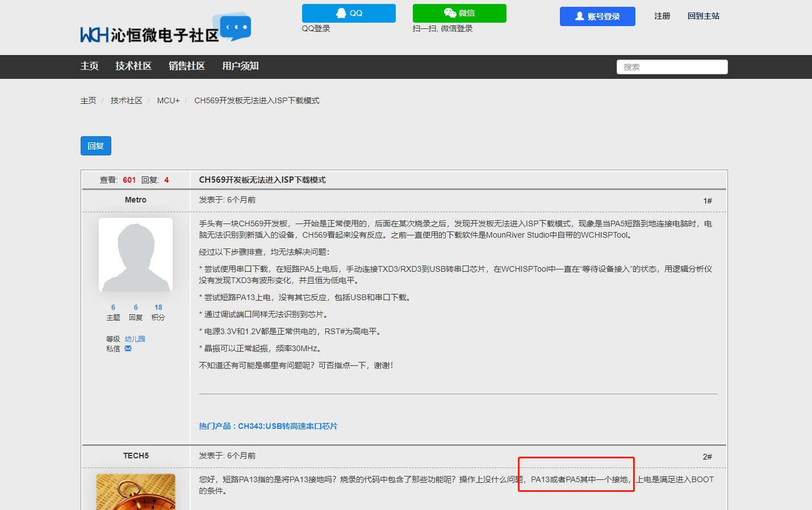Click the speech-bubble logo of 沁恒微电子社区
The width and height of the screenshot is (812, 510).
coord(236,27)
